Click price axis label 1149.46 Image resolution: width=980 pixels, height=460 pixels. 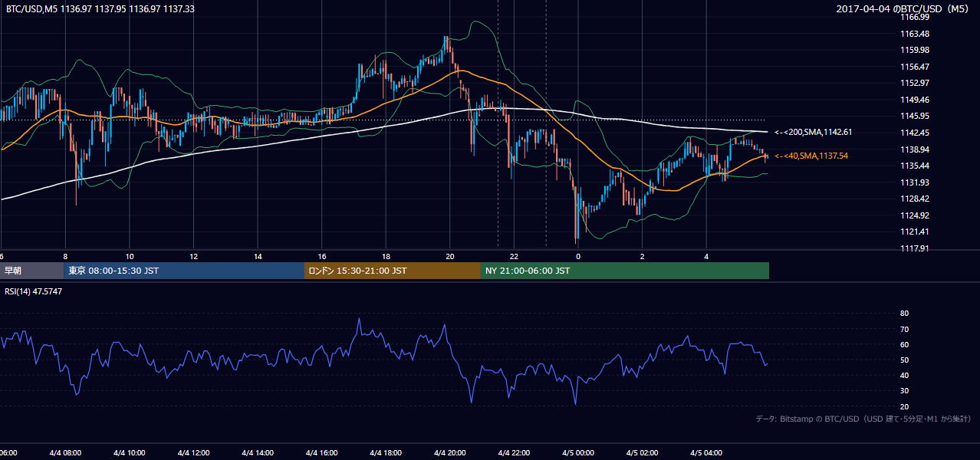pos(915,100)
